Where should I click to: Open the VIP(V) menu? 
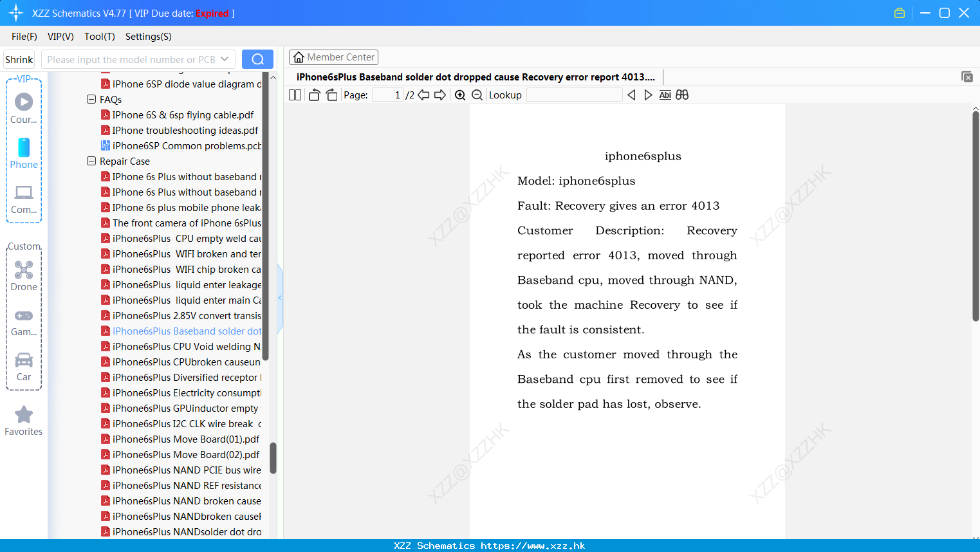pyautogui.click(x=60, y=37)
